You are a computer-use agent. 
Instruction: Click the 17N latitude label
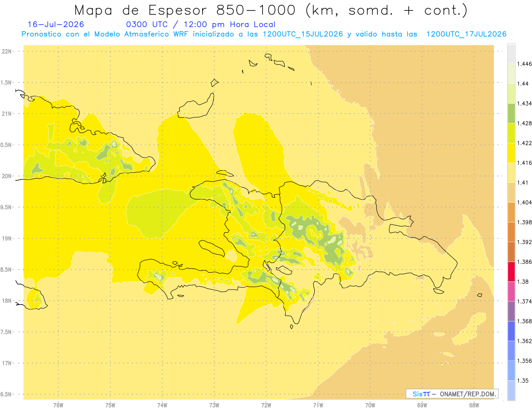click(7, 363)
